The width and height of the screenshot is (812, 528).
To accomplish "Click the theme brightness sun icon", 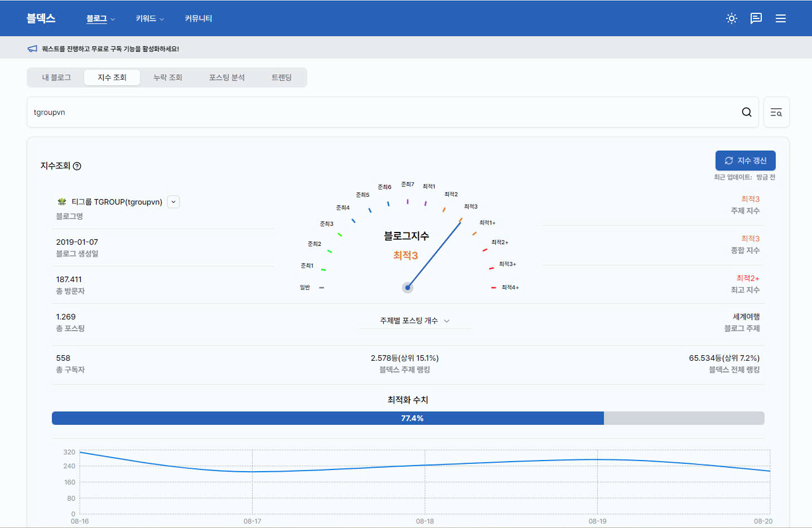I will [x=731, y=18].
